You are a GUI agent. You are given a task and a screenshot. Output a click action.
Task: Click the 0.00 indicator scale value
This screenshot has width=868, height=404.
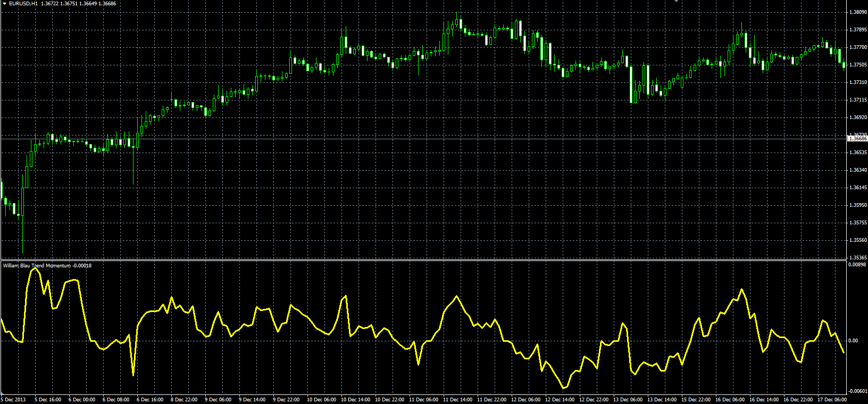point(854,341)
